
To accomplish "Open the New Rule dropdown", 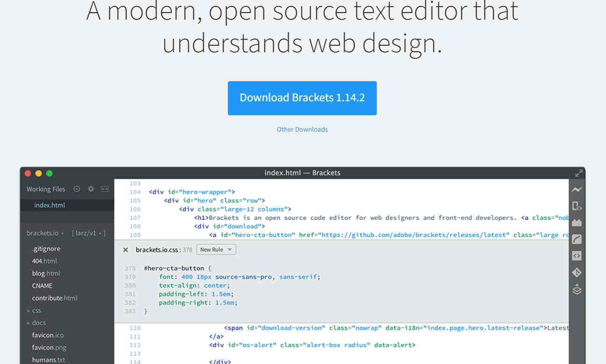I will click(x=216, y=250).
